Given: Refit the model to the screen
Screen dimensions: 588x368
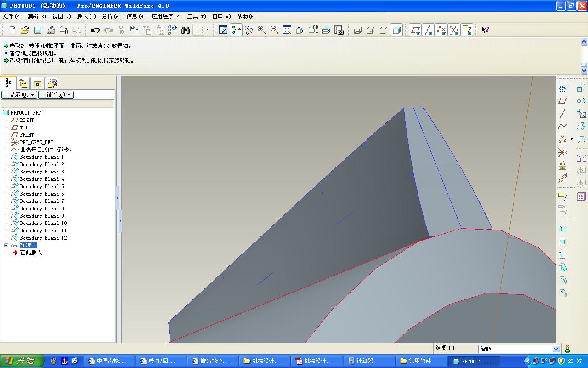Looking at the screenshot, I should (287, 30).
